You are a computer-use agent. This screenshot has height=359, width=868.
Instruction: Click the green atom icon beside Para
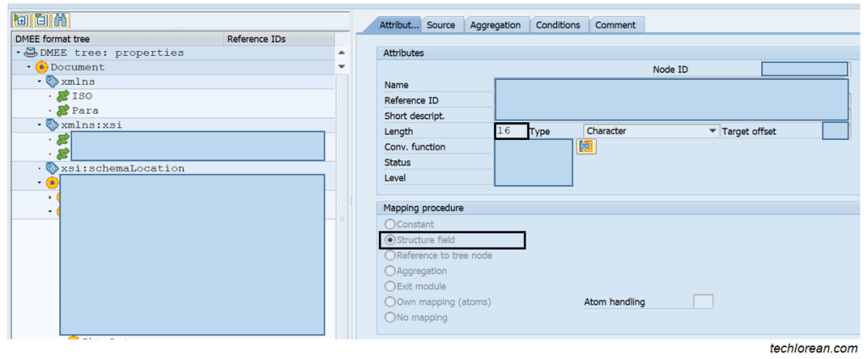(63, 110)
